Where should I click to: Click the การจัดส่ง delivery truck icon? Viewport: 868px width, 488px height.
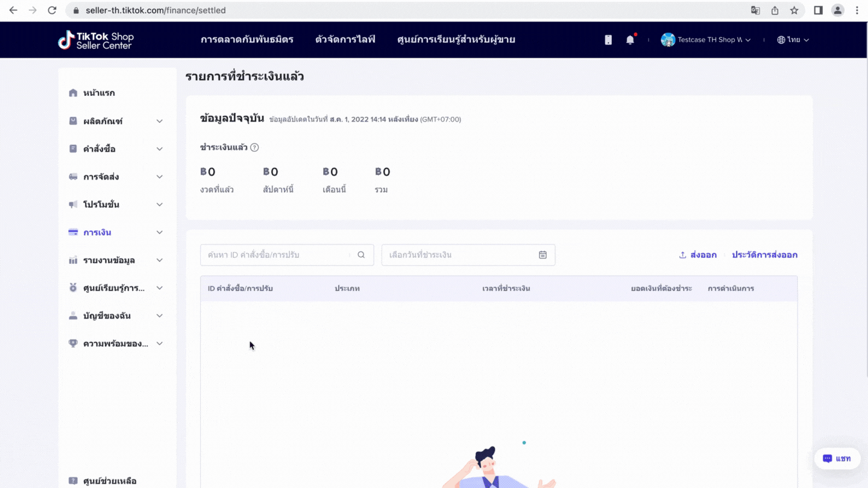coord(73,177)
